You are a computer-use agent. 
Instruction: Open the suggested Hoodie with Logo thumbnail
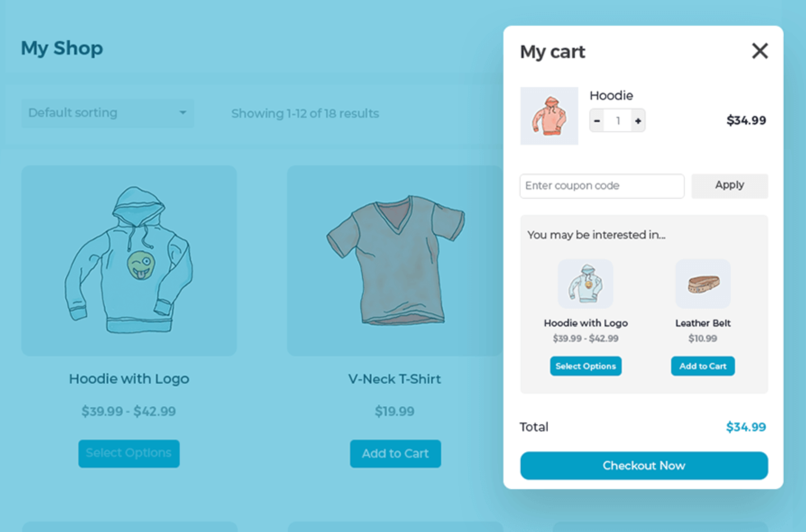[586, 284]
